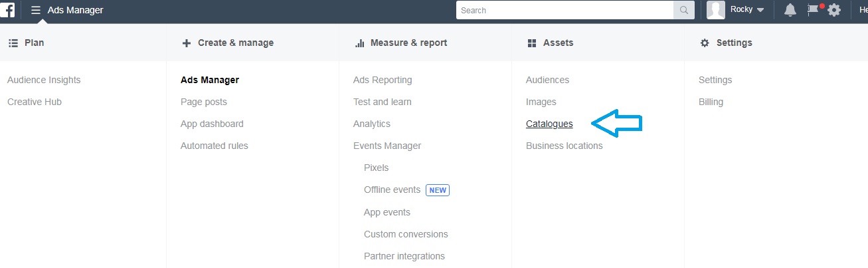Click the Facebook logo icon
Screen dimensions: 868x268
[8, 10]
